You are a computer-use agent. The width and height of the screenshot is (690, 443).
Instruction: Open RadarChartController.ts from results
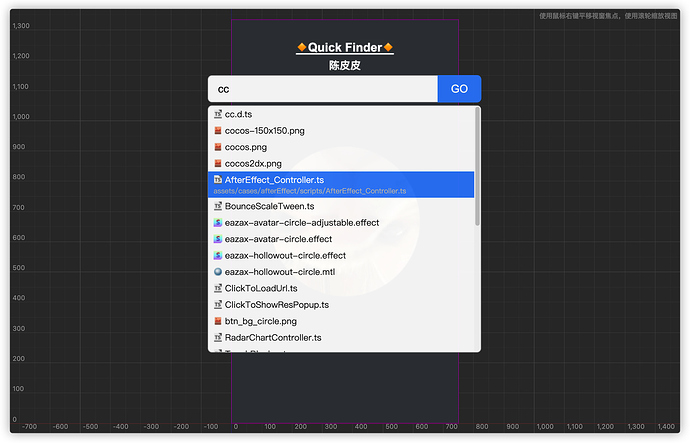point(341,337)
